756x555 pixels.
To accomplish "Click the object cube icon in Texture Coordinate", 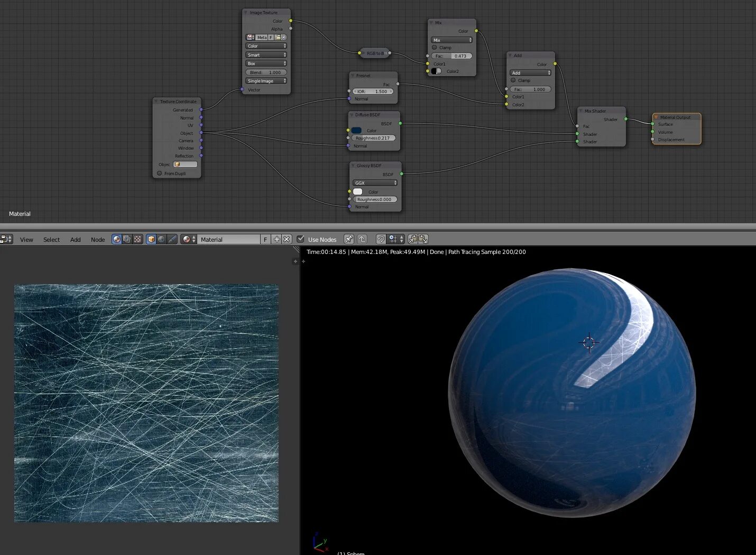I will tap(178, 165).
